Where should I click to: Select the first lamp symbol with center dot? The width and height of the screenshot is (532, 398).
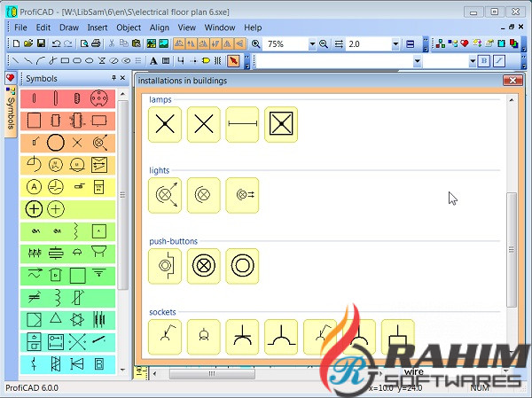click(165, 124)
